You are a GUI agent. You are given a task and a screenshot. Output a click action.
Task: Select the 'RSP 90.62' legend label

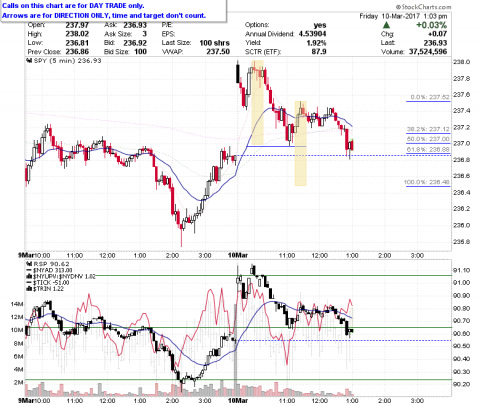coord(51,264)
